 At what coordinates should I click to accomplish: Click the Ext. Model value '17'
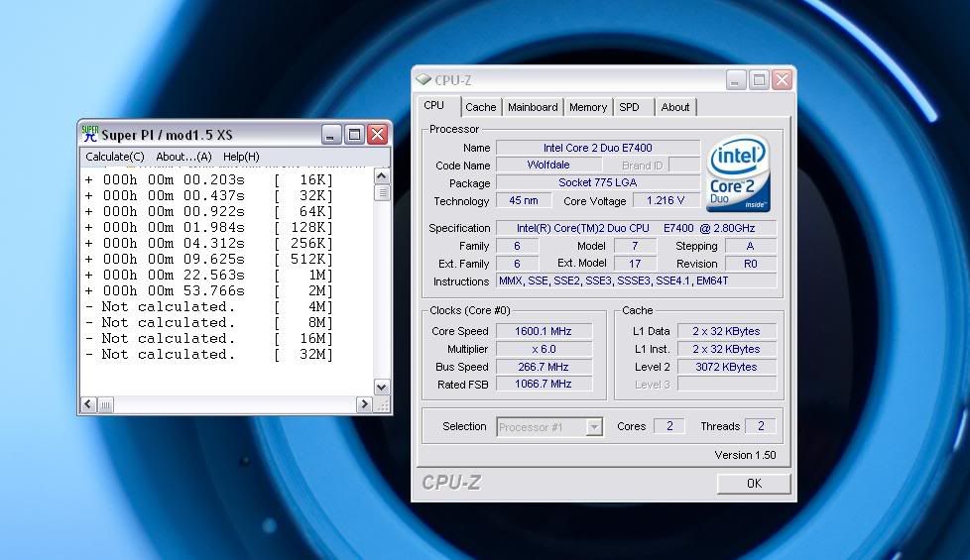635,264
